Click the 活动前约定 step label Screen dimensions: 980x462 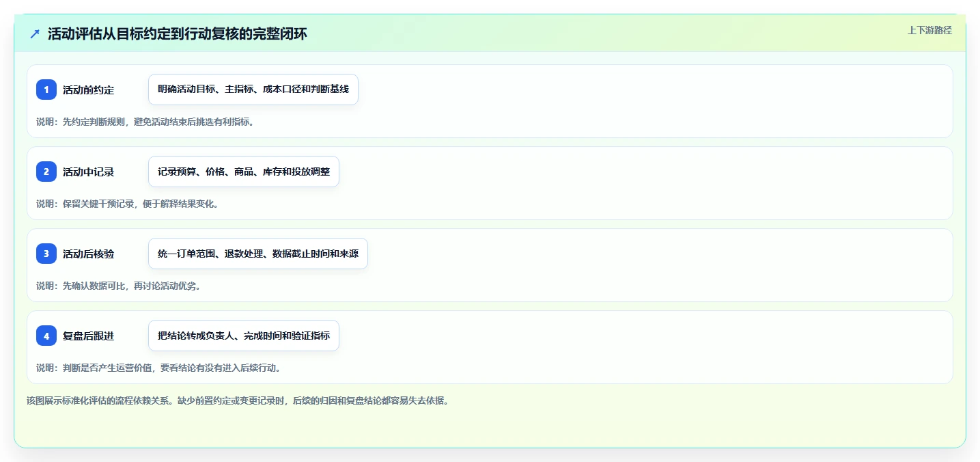(x=88, y=90)
